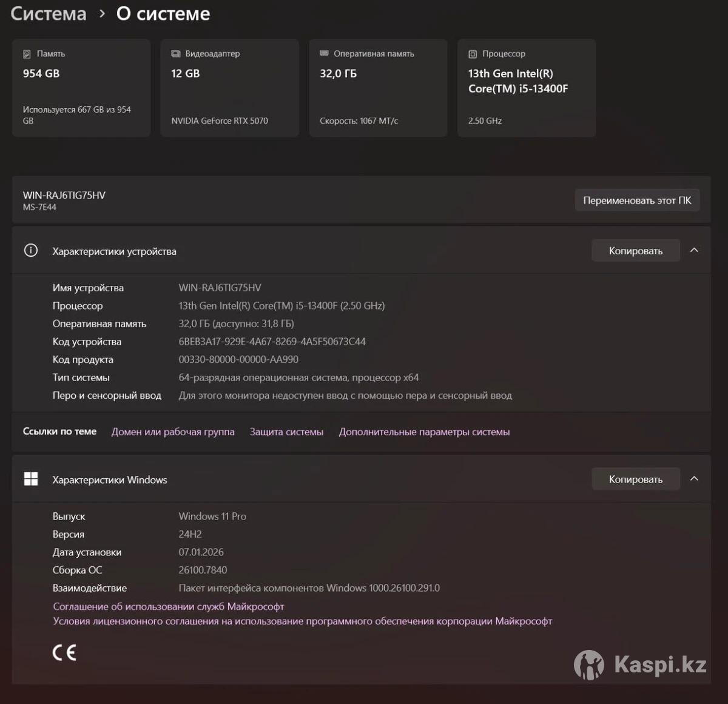Image resolution: width=728 pixels, height=704 pixels.
Task: Open Защита системы link
Action: pyautogui.click(x=286, y=432)
